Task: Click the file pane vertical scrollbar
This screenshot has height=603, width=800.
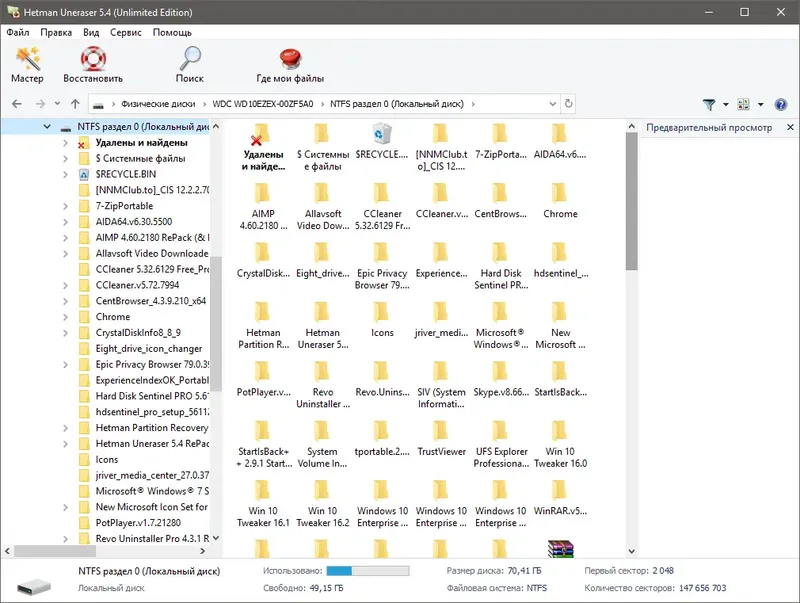Action: pos(632,201)
